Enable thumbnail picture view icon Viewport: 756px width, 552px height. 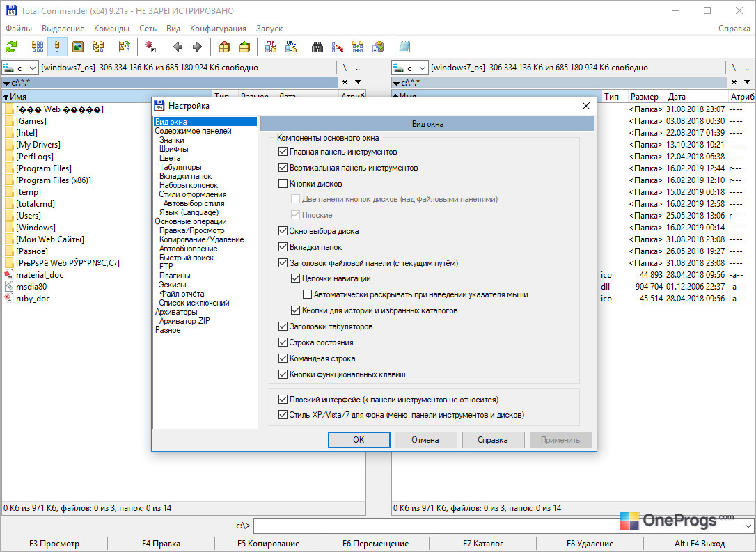78,47
